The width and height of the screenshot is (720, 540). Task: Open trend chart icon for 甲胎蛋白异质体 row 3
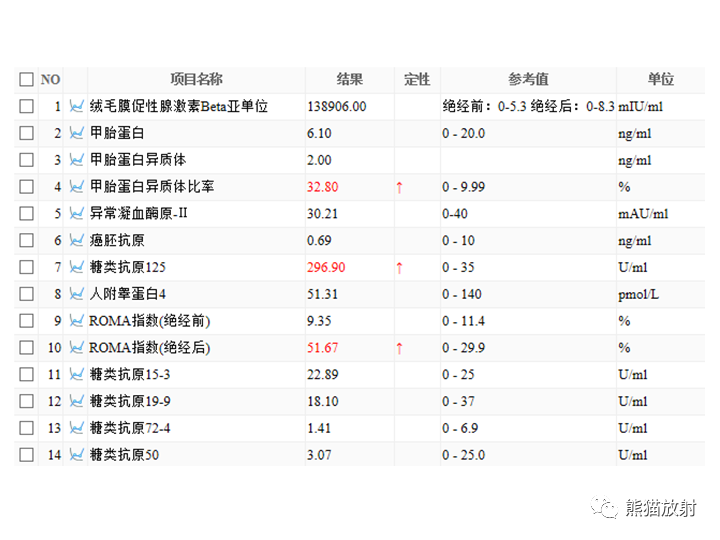point(76,160)
